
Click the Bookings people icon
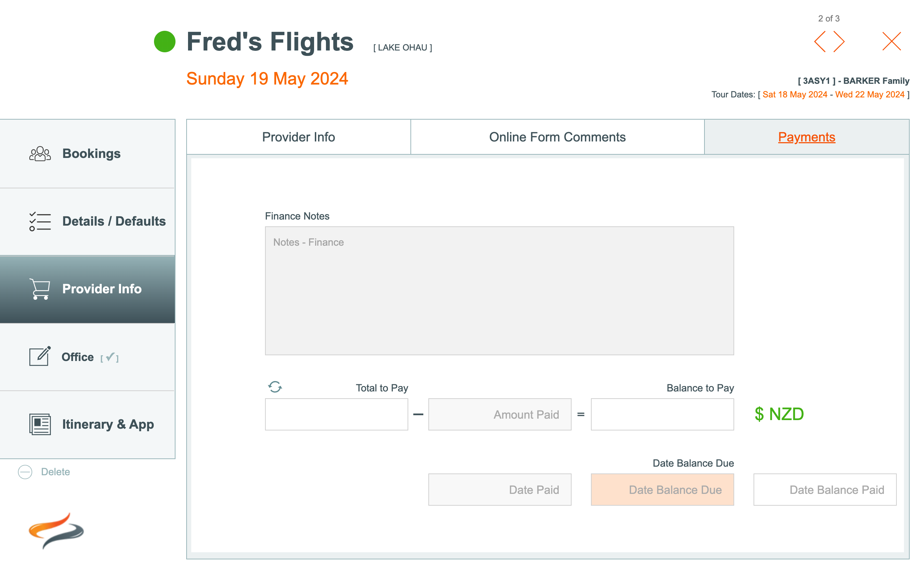[x=40, y=154]
